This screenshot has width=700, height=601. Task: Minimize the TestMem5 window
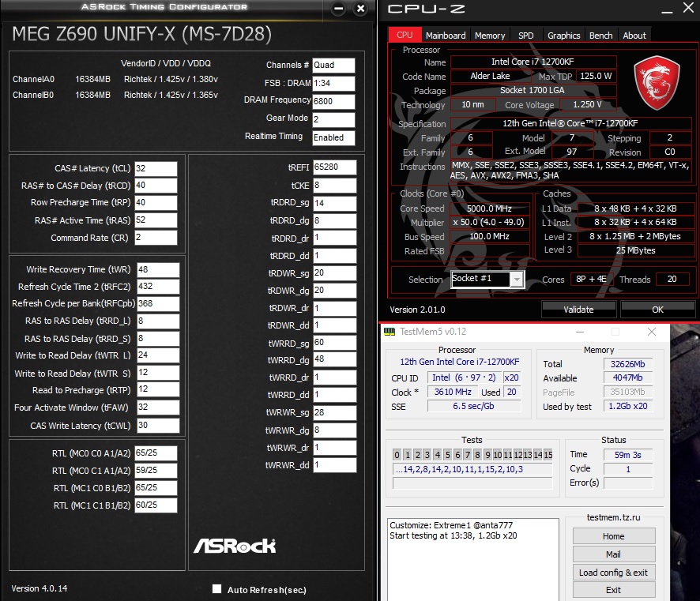[580, 332]
